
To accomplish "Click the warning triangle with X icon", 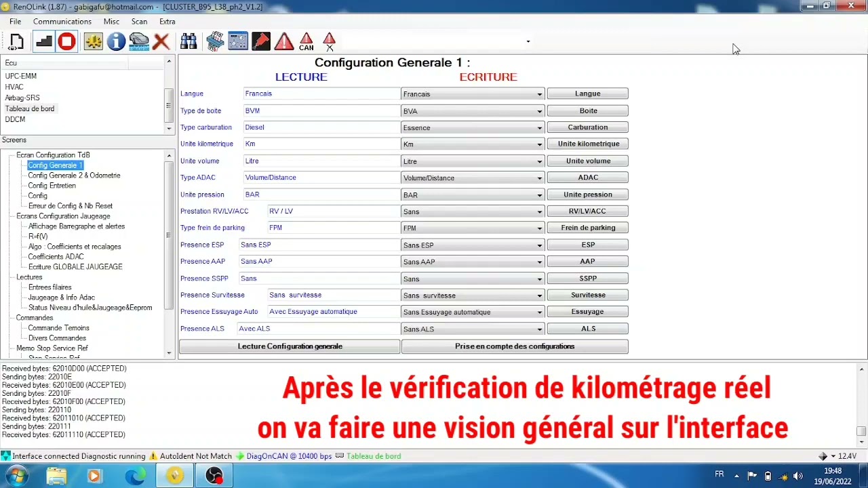I will point(330,42).
